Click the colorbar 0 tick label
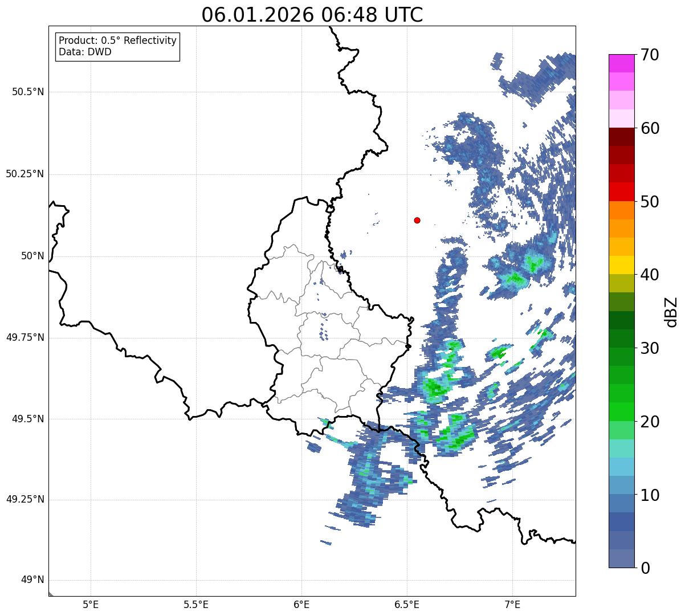Viewport: 685px width, 616px height. coord(645,568)
